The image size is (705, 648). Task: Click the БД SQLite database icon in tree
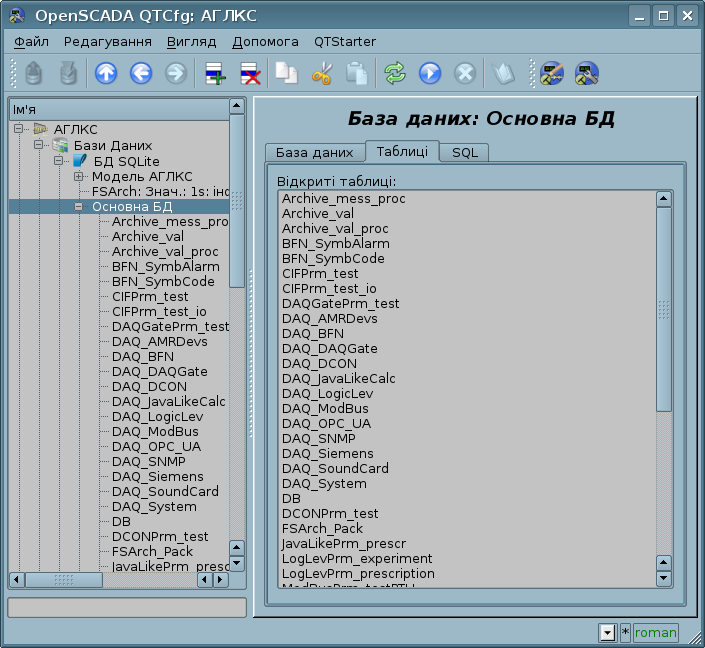[80, 161]
